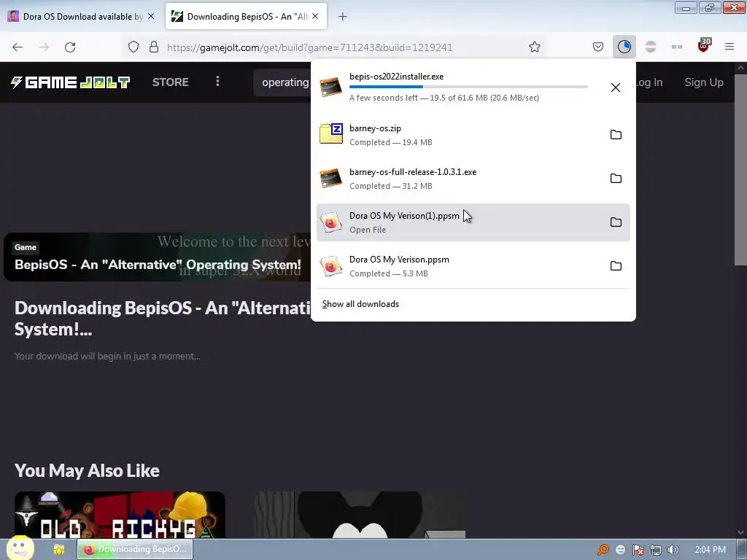Click the 2:04 PM clock
Viewport: 747px width, 560px height.
(x=711, y=550)
